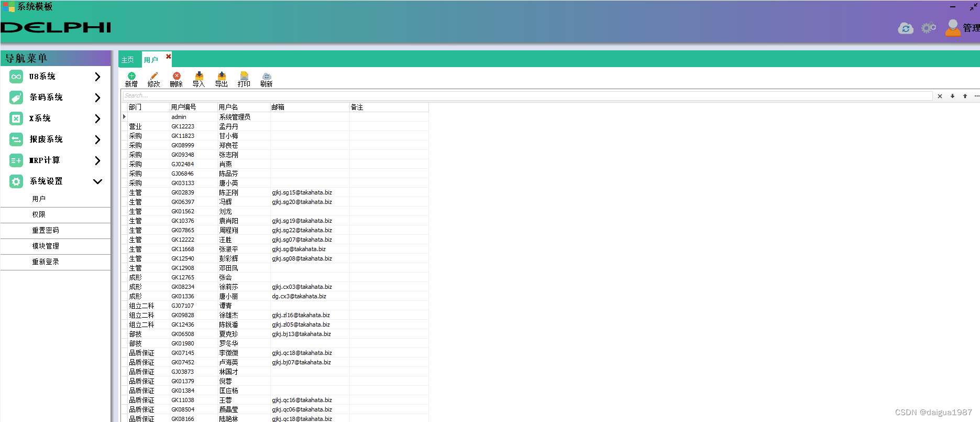Viewport: 980px width, 422px height.
Task: Select user name 夏克珍
Action: point(244,334)
